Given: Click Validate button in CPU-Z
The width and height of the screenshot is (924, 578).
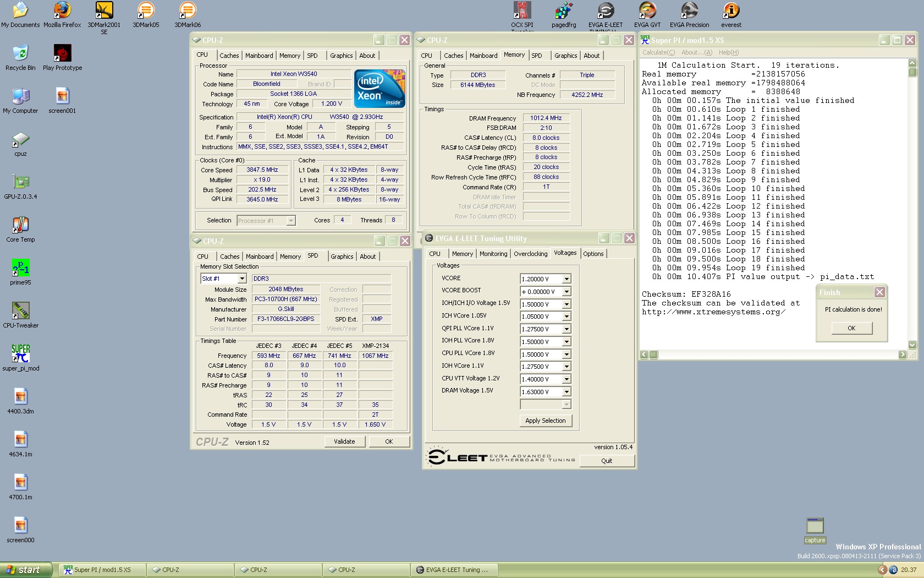Looking at the screenshot, I should point(344,441).
